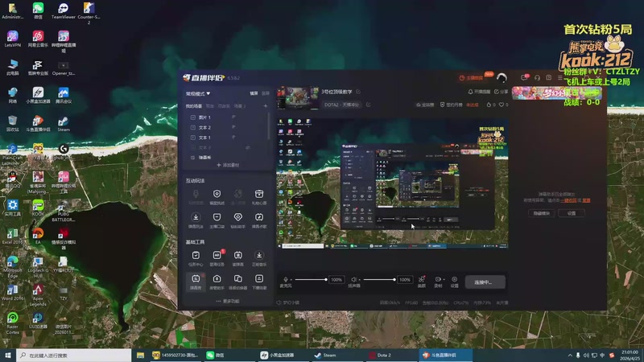644x362 pixels.
Task: Adjust the speaker volume slider
Action: click(x=379, y=279)
